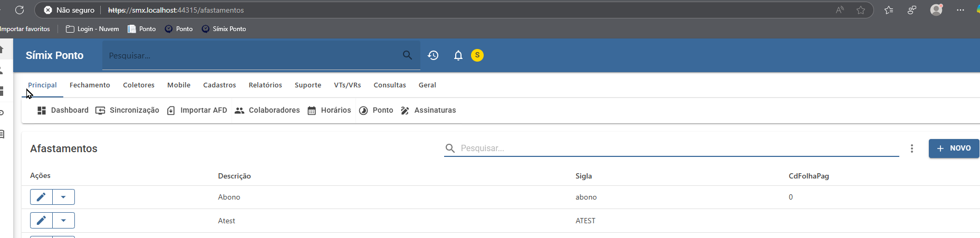
Task: Click the browser address bar URL
Action: [x=176, y=10]
